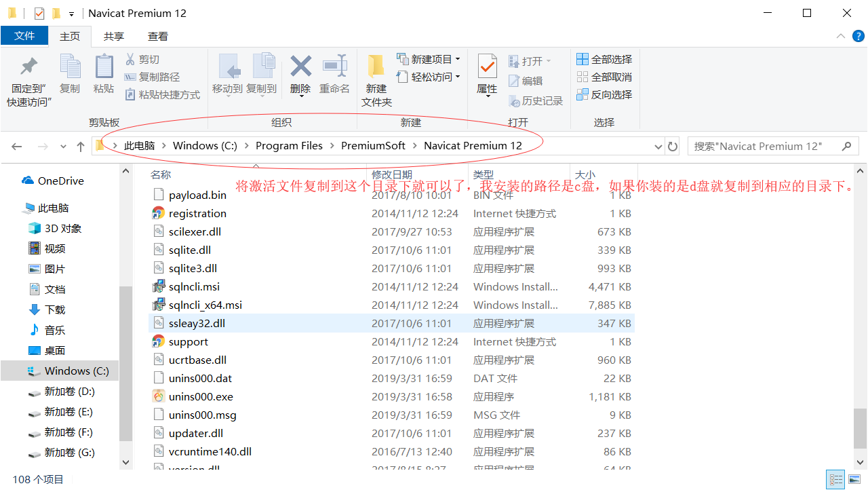Viewport: 868px width, 490px height.
Task: Open the Properties (属性) button
Action: point(487,76)
